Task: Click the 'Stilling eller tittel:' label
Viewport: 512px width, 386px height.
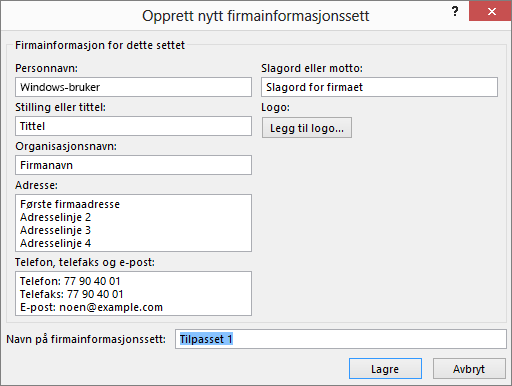Action: [60, 107]
